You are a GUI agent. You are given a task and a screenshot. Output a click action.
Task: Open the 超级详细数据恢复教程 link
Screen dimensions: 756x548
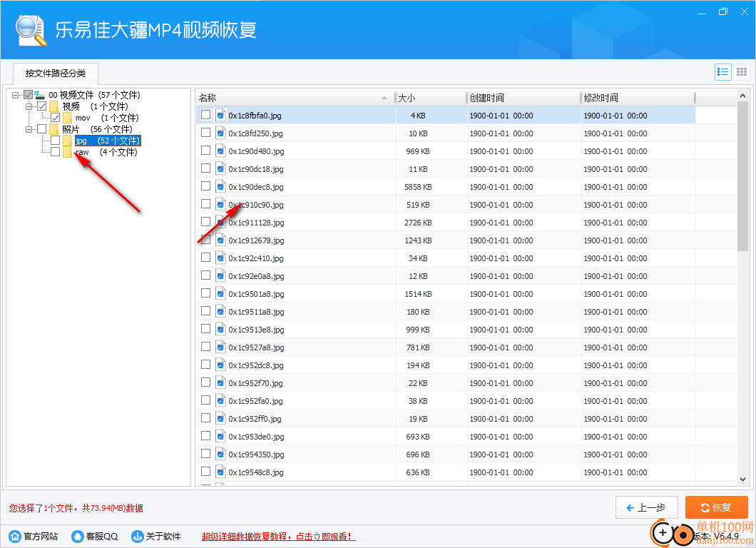(x=279, y=537)
